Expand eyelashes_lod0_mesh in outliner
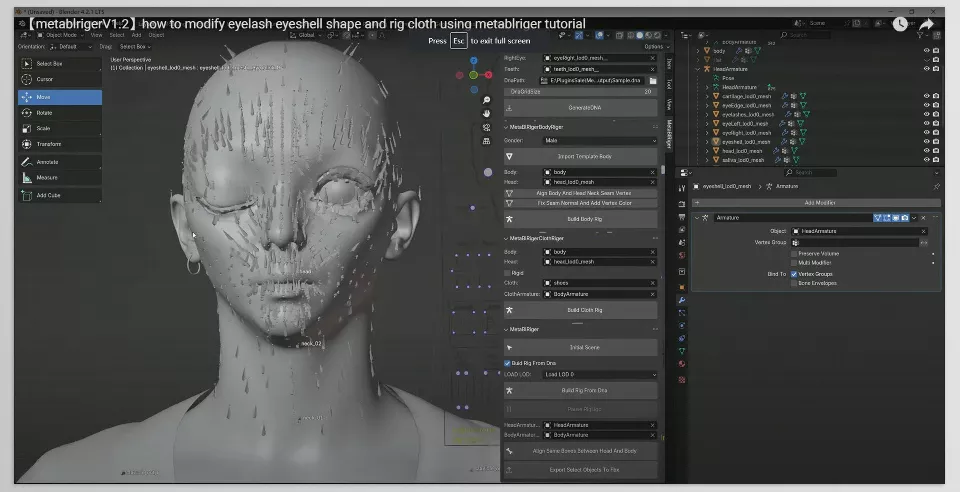The height and width of the screenshot is (492, 960). pyautogui.click(x=708, y=114)
